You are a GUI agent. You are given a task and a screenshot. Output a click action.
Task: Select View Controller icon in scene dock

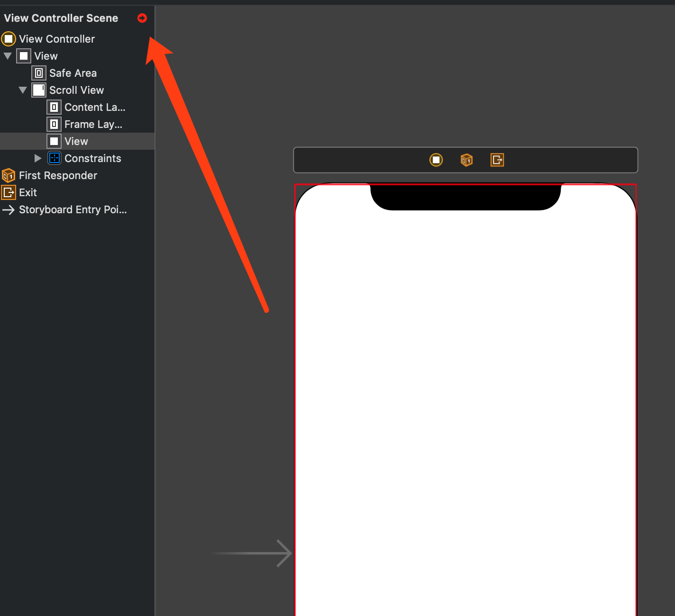coord(436,160)
